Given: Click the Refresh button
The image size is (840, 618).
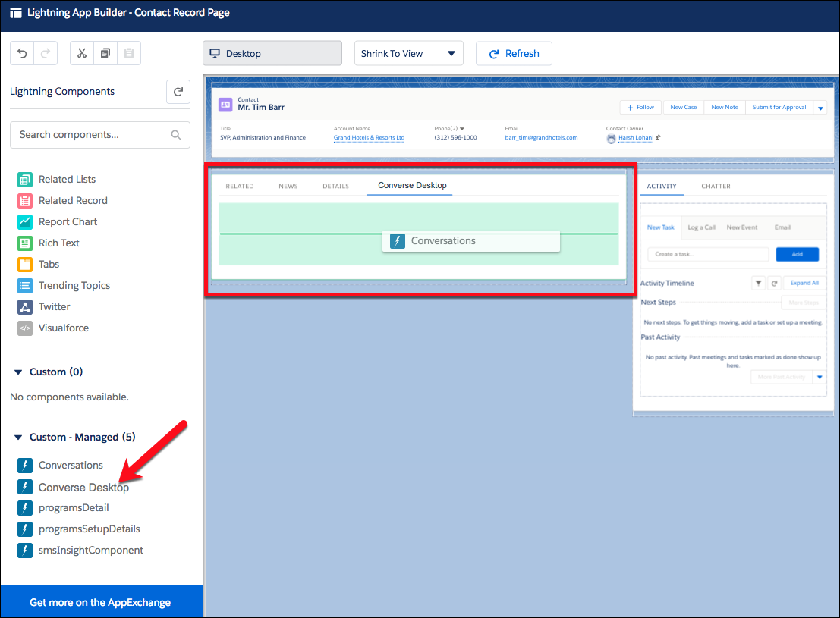Looking at the screenshot, I should 514,53.
